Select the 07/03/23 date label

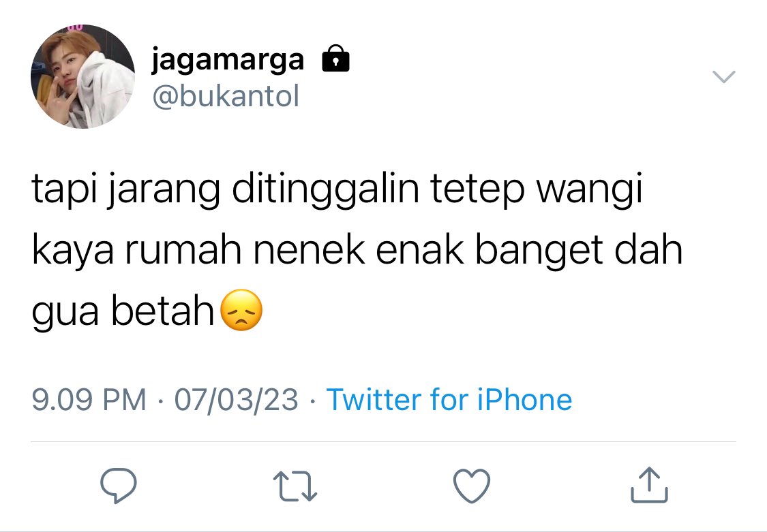pyautogui.click(x=237, y=400)
